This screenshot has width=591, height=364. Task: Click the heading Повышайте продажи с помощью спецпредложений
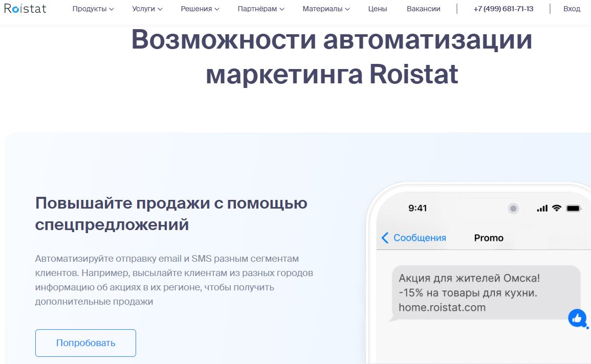tap(171, 214)
